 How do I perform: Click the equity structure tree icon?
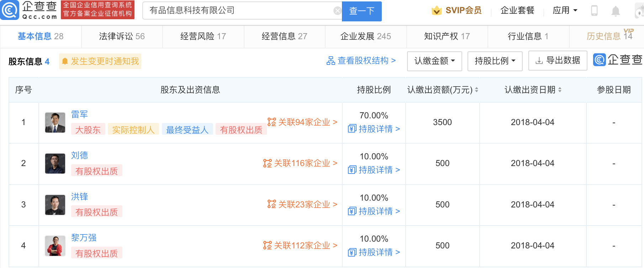[331, 61]
